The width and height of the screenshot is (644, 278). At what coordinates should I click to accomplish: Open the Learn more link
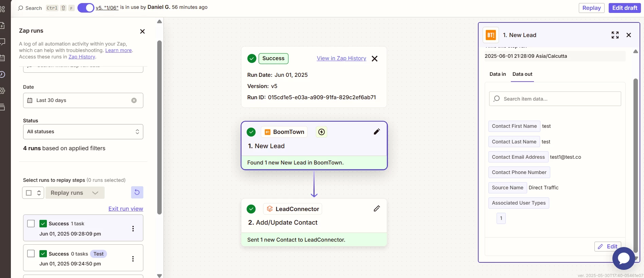[x=118, y=50]
